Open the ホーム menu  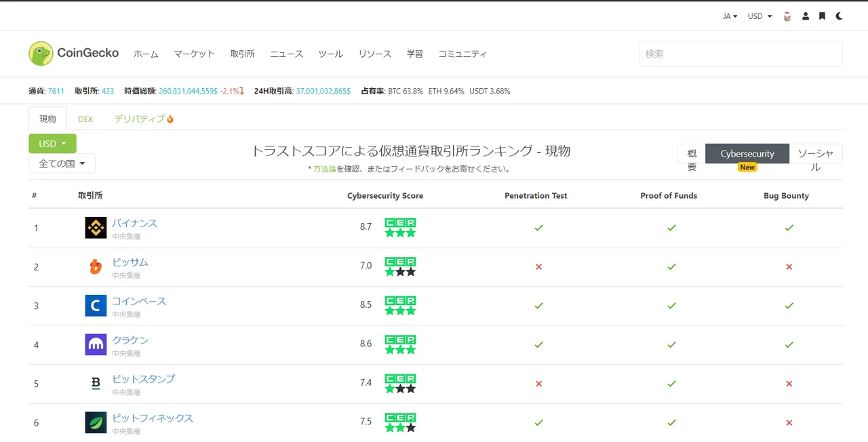click(146, 54)
